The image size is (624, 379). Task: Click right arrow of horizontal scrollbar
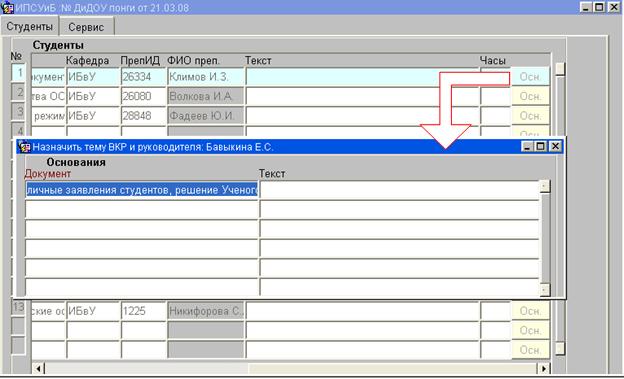pos(544,369)
